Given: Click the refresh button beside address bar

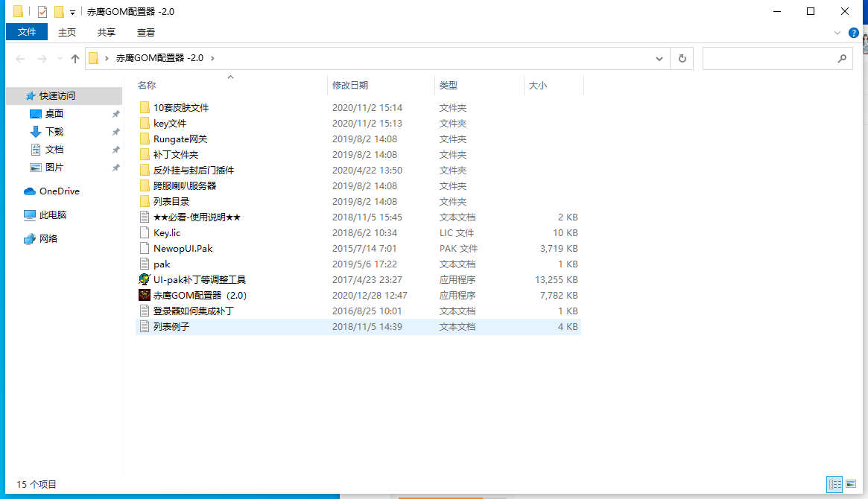Looking at the screenshot, I should [682, 58].
